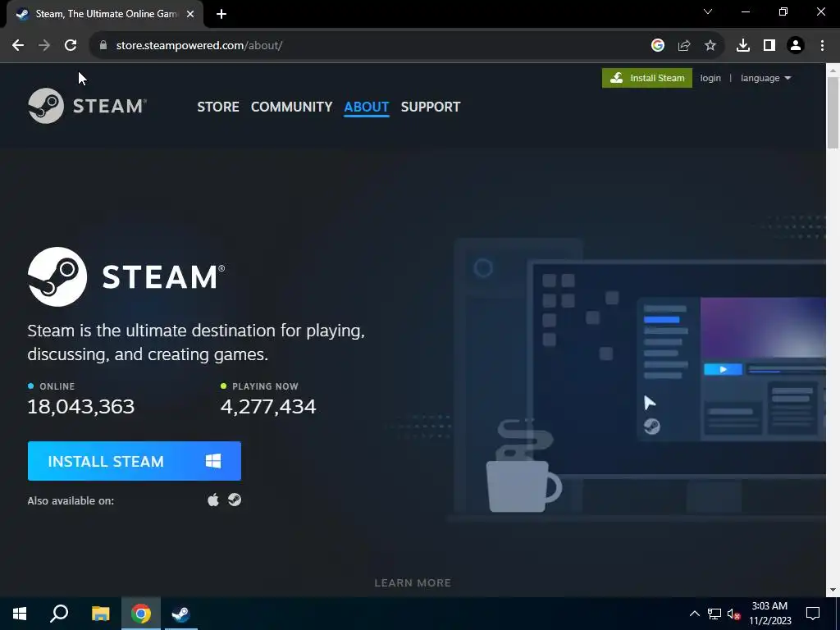
Task: Click the login link
Action: point(710,78)
